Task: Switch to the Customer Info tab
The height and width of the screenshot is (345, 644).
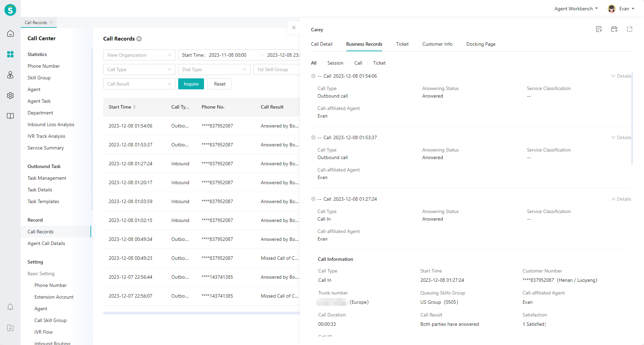Action: [x=437, y=44]
